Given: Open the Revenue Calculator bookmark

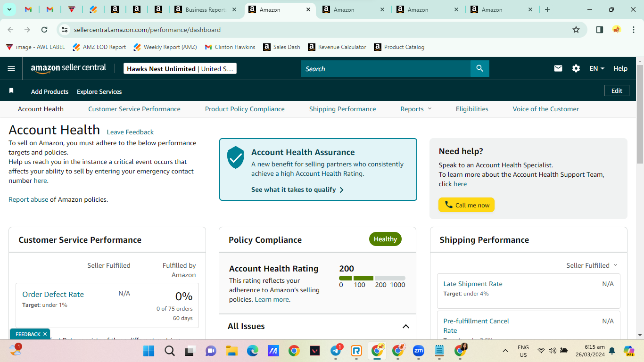Looking at the screenshot, I should click(337, 47).
